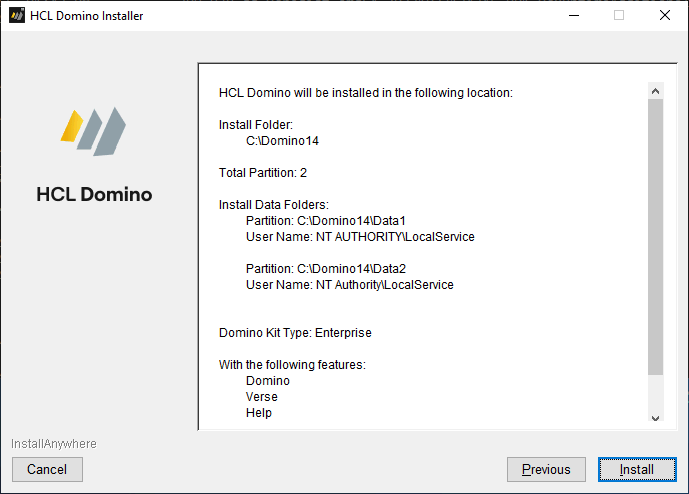Click the 'Help' feature entry
689x494 pixels.
click(258, 413)
